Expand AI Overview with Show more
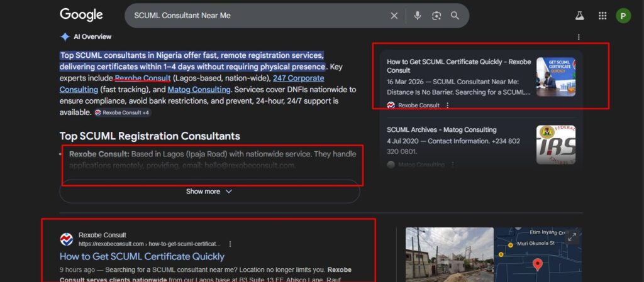This screenshot has width=644, height=282. 209,192
